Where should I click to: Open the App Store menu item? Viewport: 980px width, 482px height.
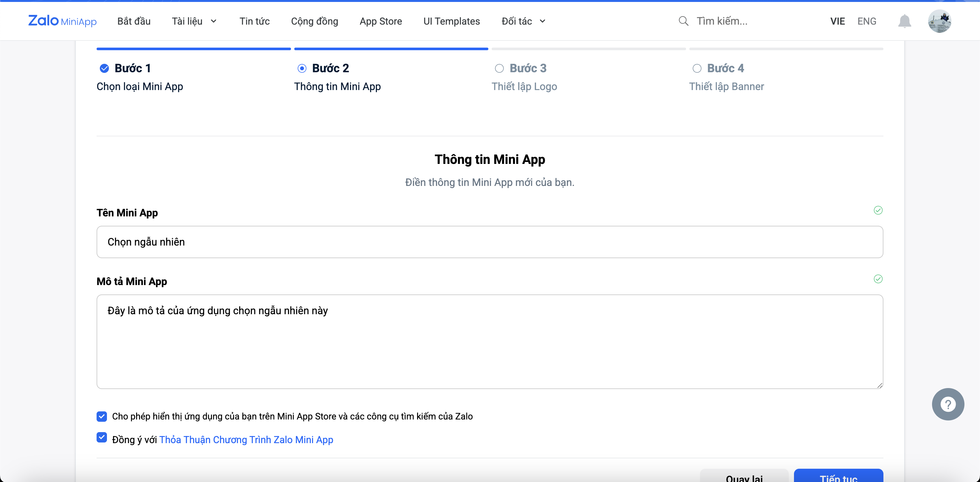click(380, 21)
